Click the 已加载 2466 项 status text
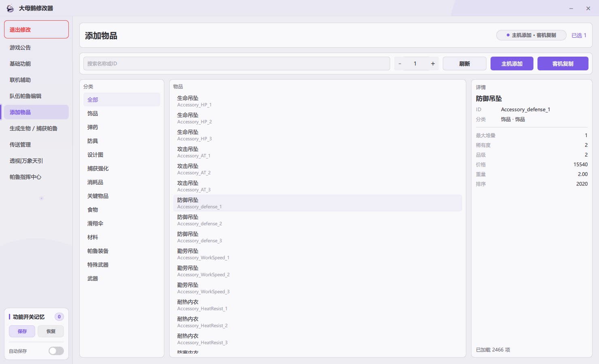Screen dimensions: 599x364 (493, 350)
